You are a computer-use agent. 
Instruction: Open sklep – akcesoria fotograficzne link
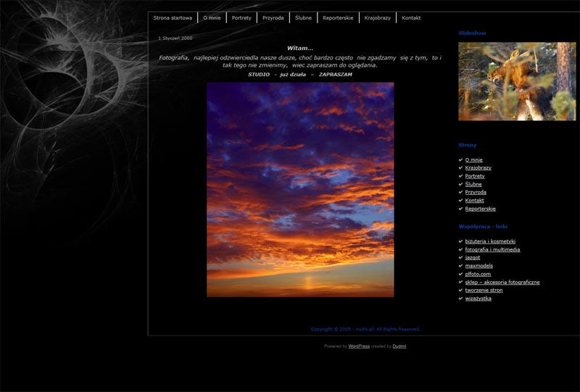[502, 282]
